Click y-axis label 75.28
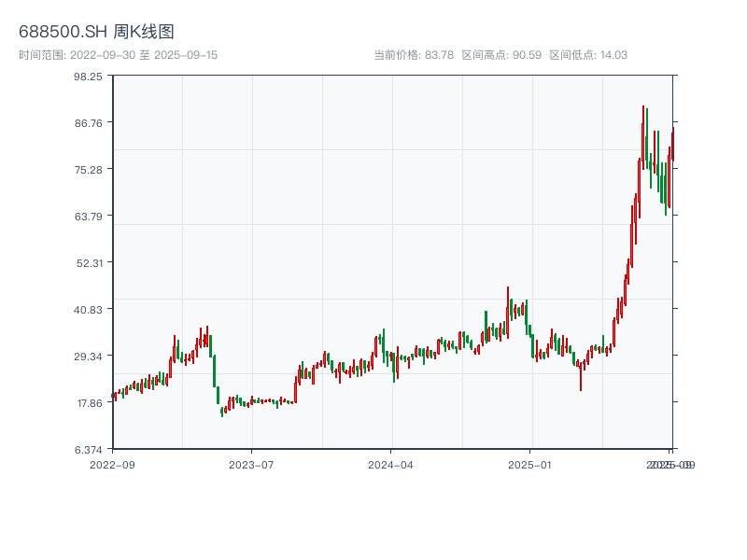The width and height of the screenshot is (747, 560). [88, 170]
